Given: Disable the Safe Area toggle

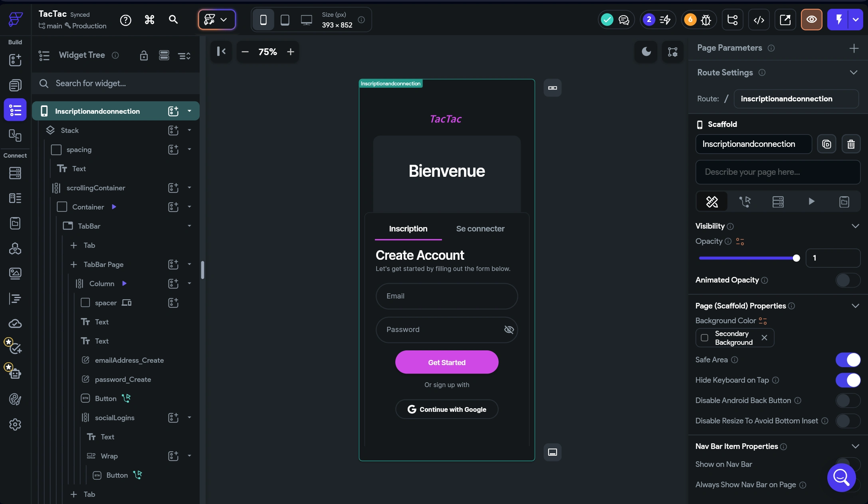Looking at the screenshot, I should pos(848,360).
